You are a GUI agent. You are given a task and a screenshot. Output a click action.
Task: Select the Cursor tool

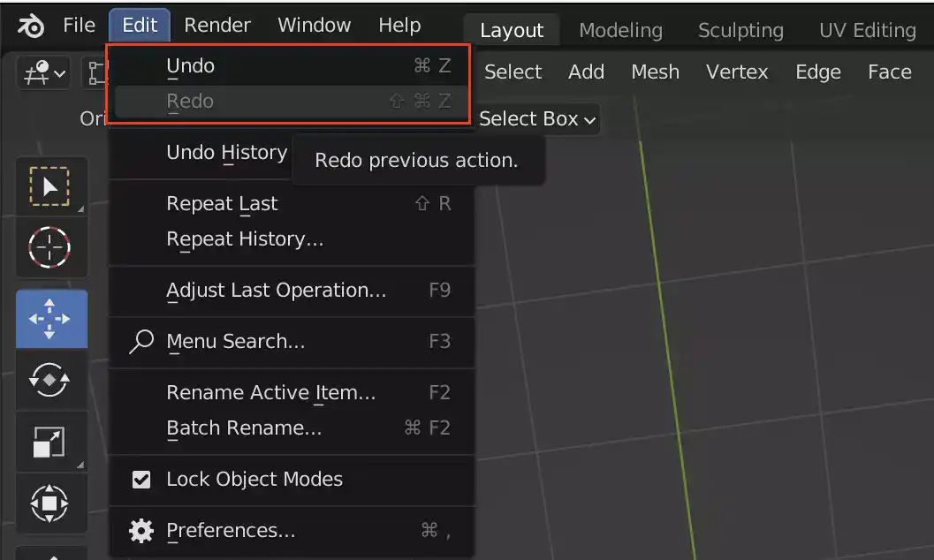[x=50, y=247]
